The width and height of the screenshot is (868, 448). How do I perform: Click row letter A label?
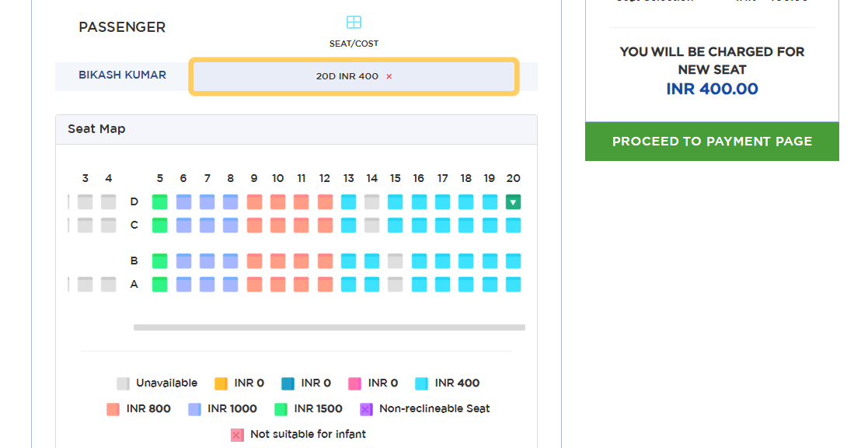point(134,285)
